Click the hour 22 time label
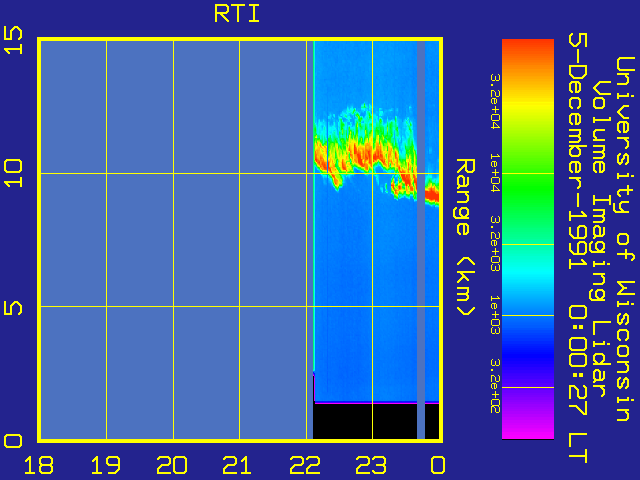This screenshot has width=640, height=480. pyautogui.click(x=305, y=465)
